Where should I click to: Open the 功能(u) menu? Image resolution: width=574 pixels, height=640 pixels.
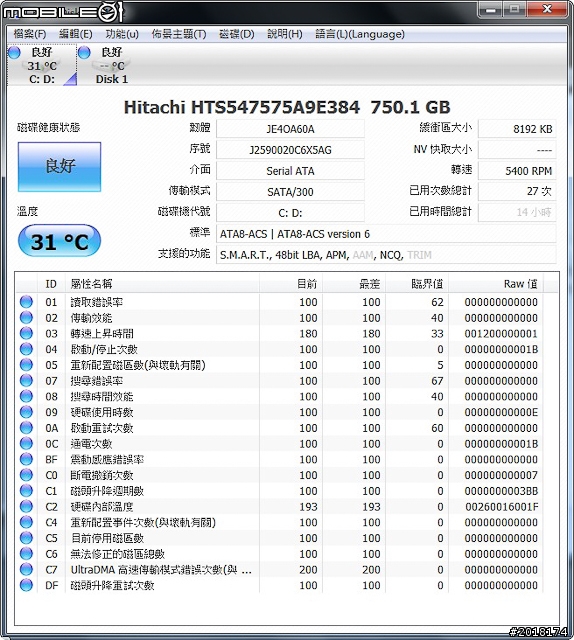[x=122, y=34]
